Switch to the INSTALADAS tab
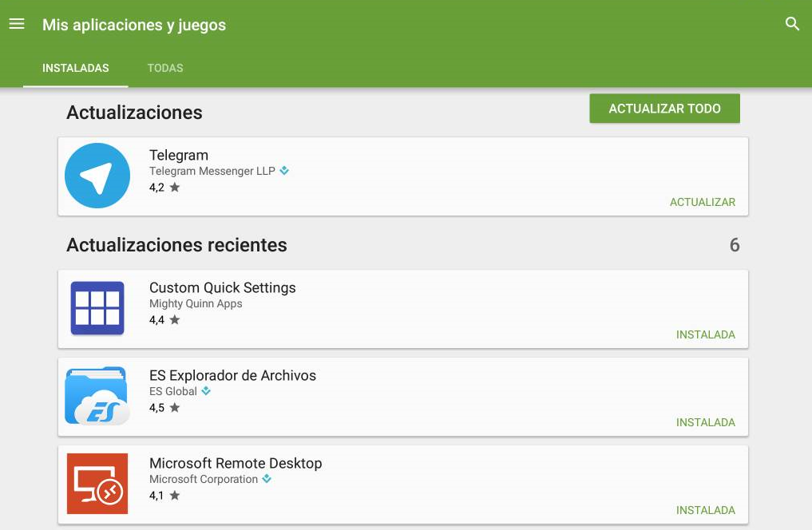This screenshot has width=812, height=530. [76, 68]
